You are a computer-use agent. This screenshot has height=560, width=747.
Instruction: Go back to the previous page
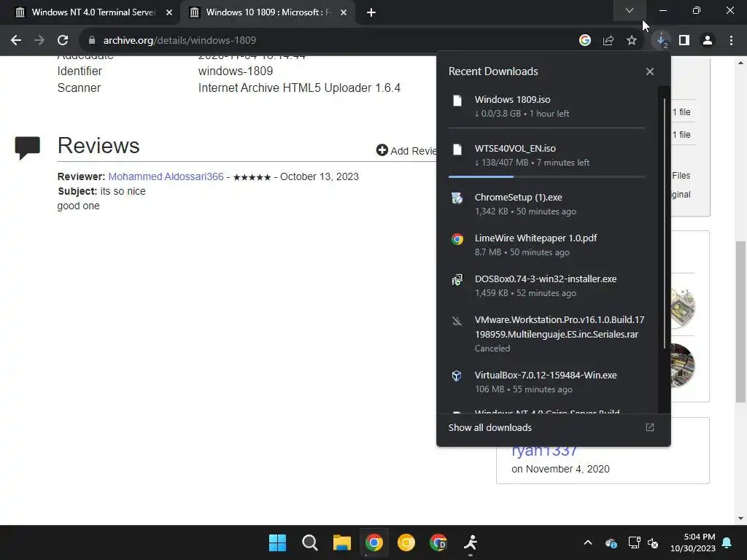point(16,41)
